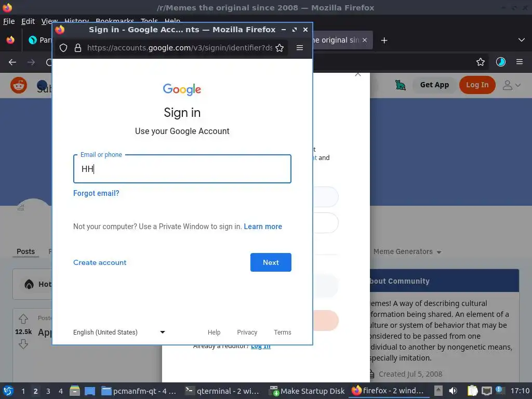Click the popup window URL address bar
This screenshot has height=399, width=532.
coord(179,48)
